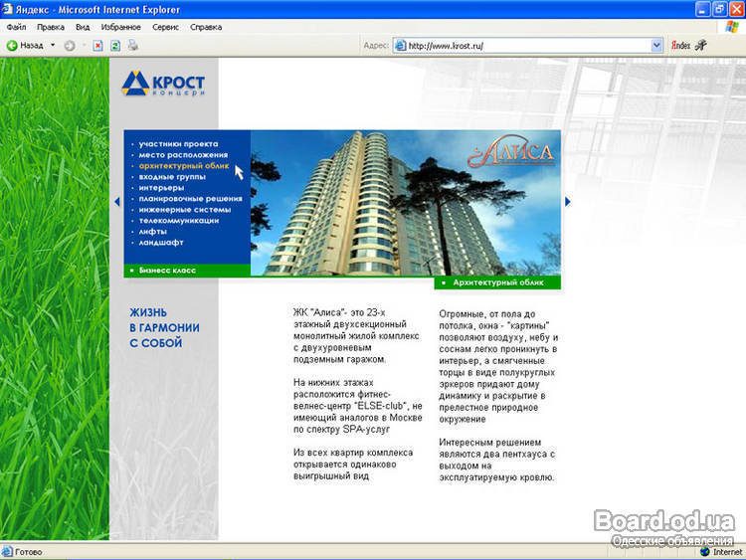Click the Back (Назад) button
Image resolution: width=746 pixels, height=560 pixels.
coord(25,46)
